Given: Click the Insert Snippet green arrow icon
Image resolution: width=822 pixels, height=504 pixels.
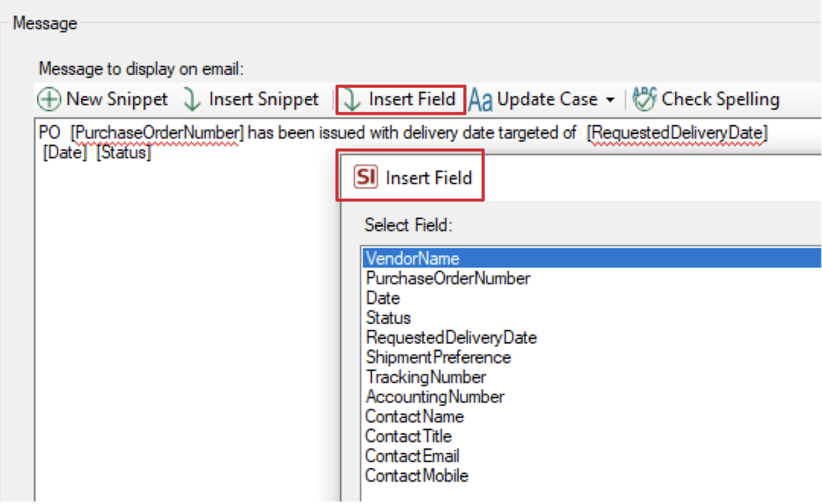Looking at the screenshot, I should pyautogui.click(x=191, y=99).
